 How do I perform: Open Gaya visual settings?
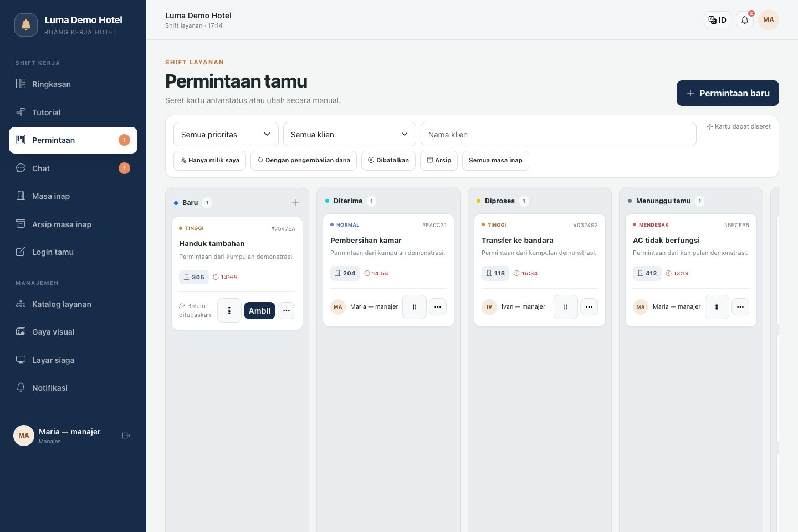(73, 332)
